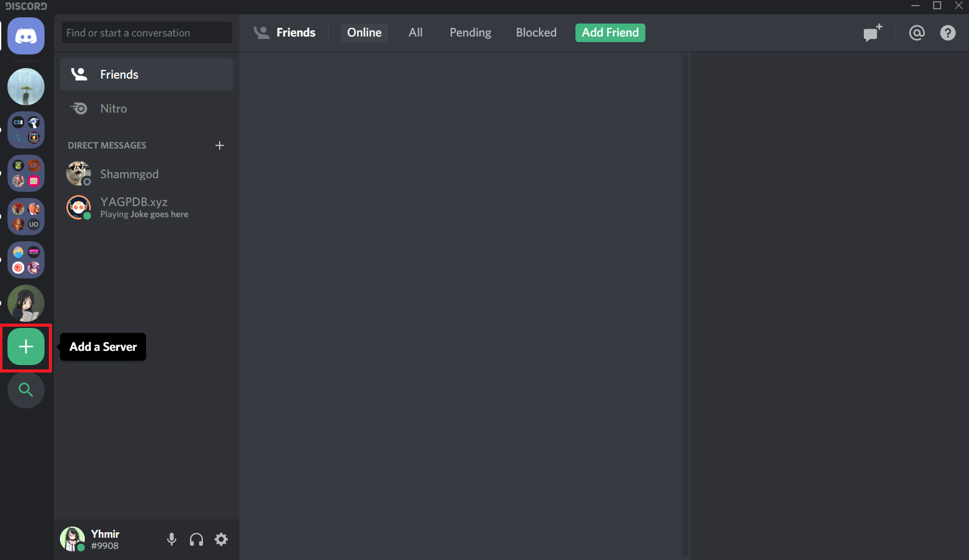The image size is (969, 560).
Task: Expand the server folder containing CSI icon
Action: tap(26, 130)
